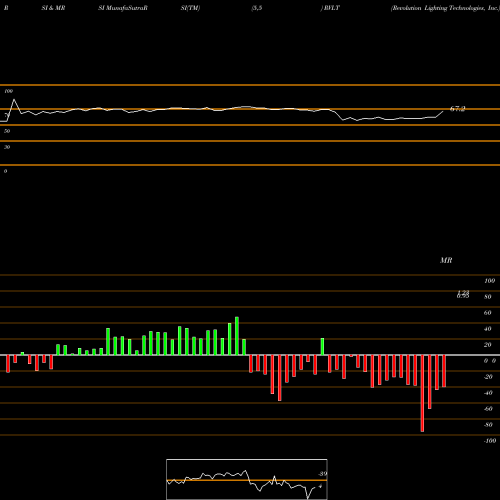Click the '60' label on MR axis
This screenshot has height=500, width=500.
pyautogui.click(x=488, y=313)
